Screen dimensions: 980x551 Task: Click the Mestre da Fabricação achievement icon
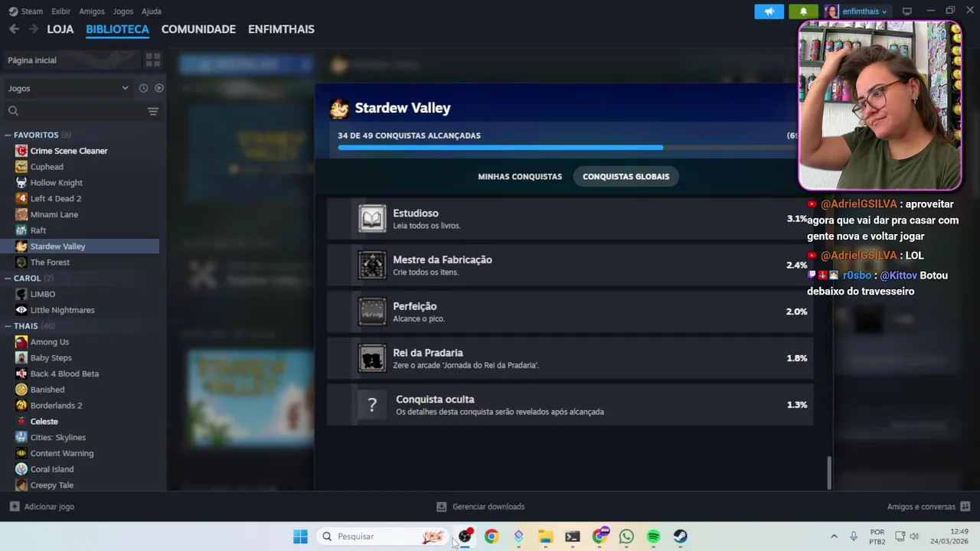(x=372, y=266)
